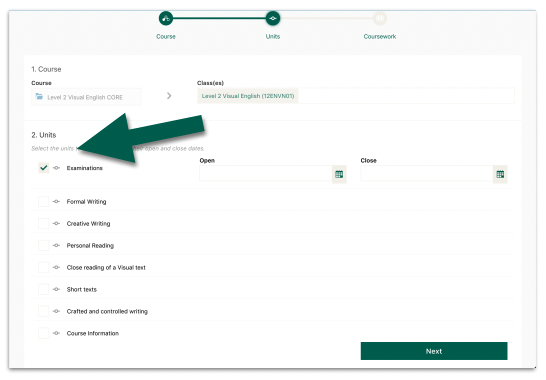Screen dimensions: 546x380
Task: Go to the Course step label
Action: click(166, 37)
